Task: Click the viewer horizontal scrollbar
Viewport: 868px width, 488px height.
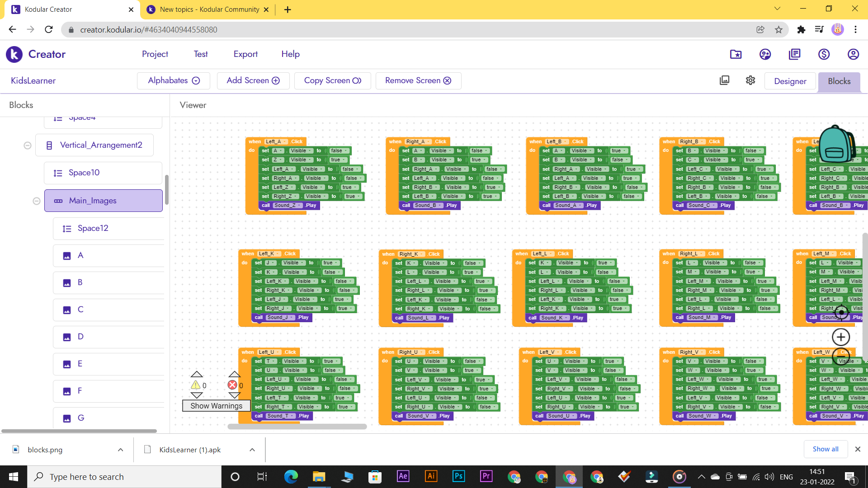Action: pos(297,427)
